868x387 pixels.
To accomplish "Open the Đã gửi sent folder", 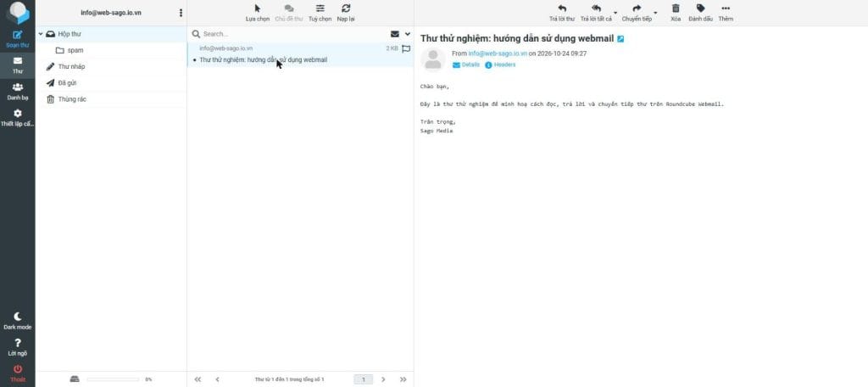I will pos(111,82).
